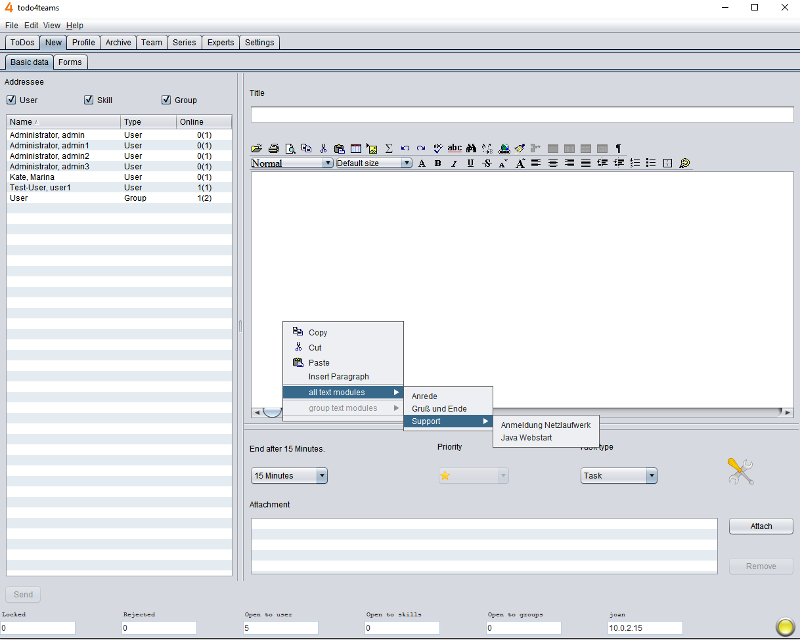Screen dimensions: 800x640
Task: Select the Kate, Marina addressee row
Action: 119,177
